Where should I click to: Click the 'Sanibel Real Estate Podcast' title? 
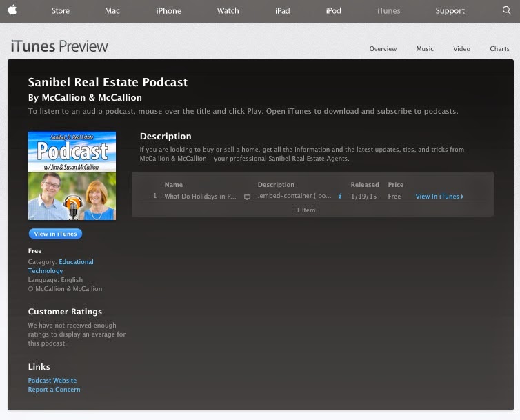[108, 82]
